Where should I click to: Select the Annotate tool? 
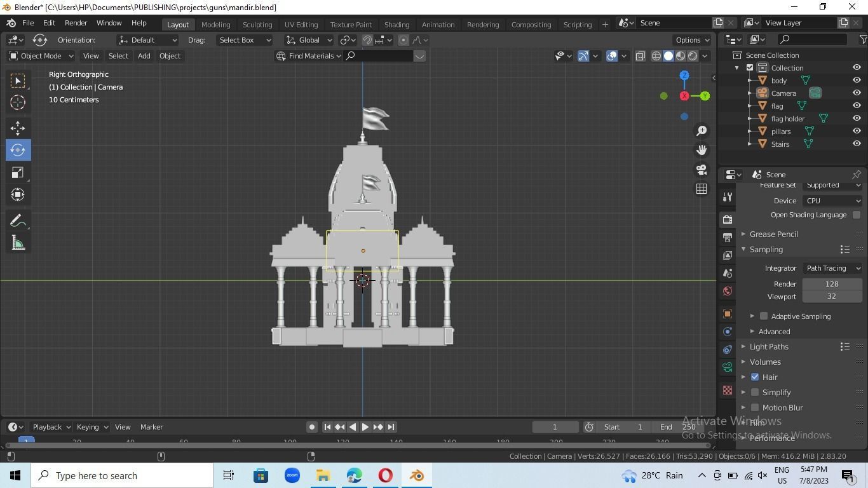click(x=18, y=220)
